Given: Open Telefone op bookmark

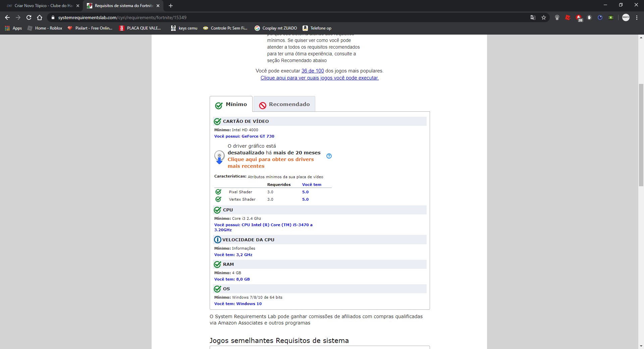Looking at the screenshot, I should (x=317, y=28).
